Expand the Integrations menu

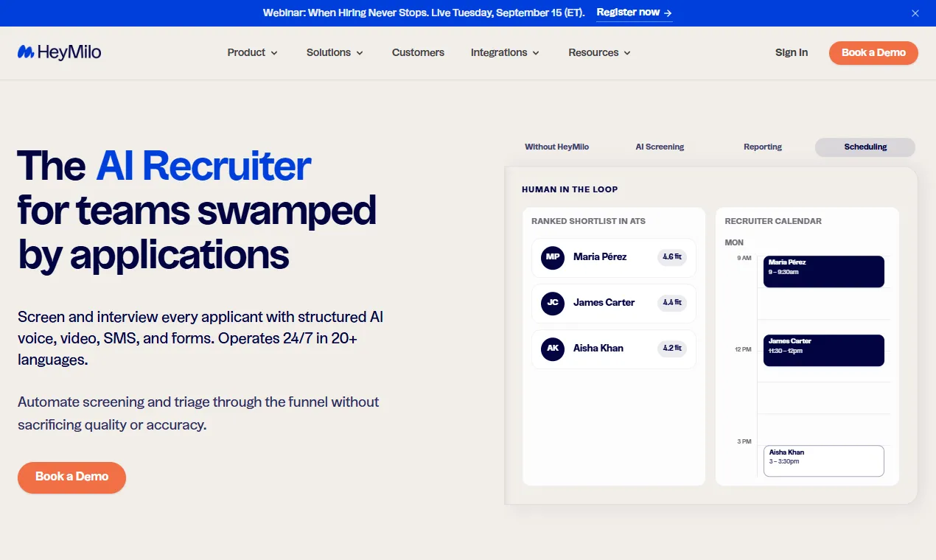tap(506, 52)
